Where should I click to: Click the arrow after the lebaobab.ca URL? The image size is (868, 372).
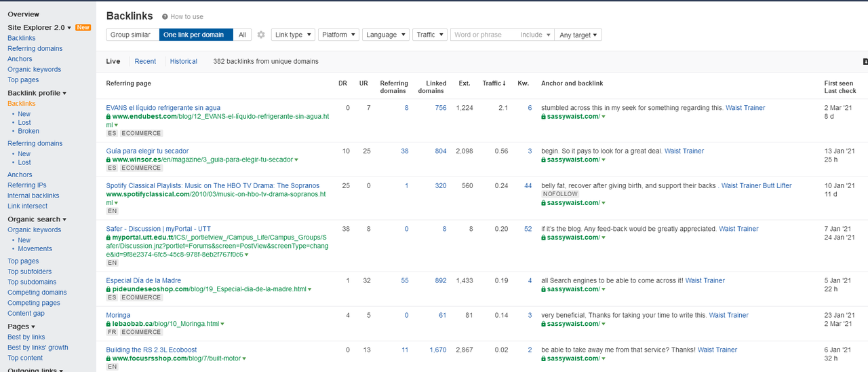[x=222, y=324]
